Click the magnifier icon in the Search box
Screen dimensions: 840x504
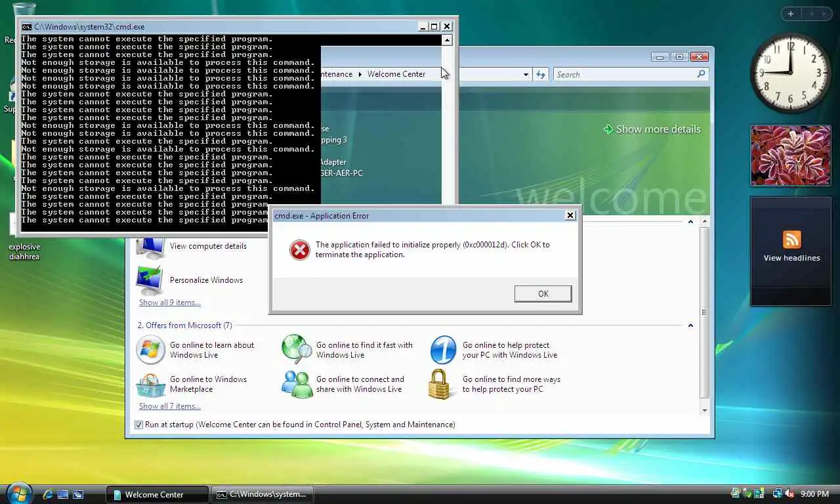(x=701, y=74)
